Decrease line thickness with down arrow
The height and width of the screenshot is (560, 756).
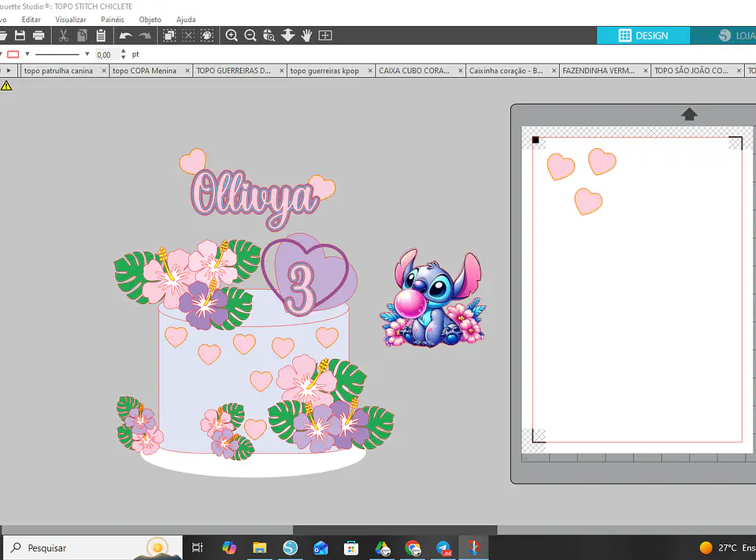coord(124,57)
